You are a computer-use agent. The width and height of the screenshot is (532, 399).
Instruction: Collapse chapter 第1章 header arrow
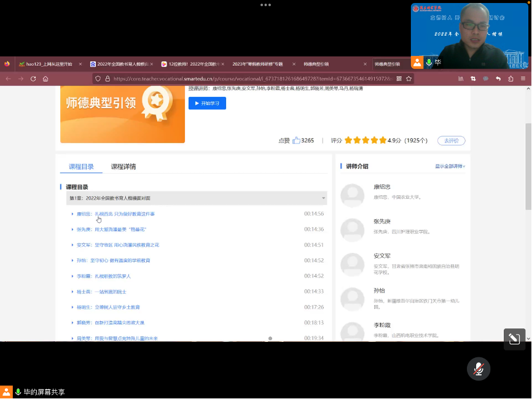pyautogui.click(x=323, y=198)
